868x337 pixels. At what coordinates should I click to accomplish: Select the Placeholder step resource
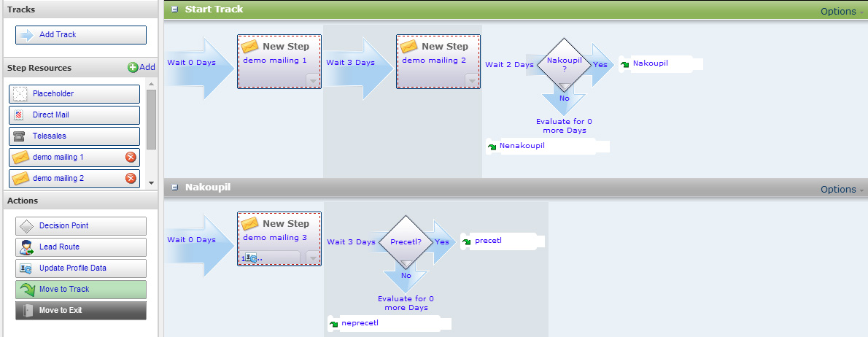click(74, 94)
